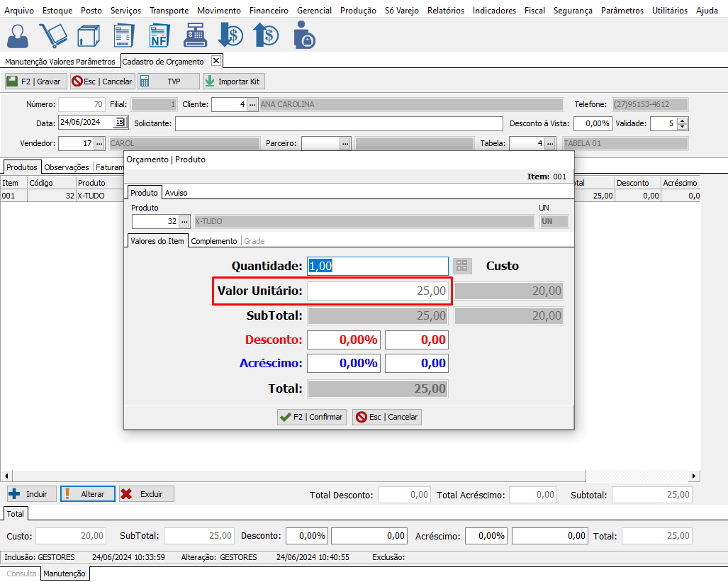This screenshot has height=582, width=728.
Task: Open the Financeiro menu
Action: pos(269,11)
